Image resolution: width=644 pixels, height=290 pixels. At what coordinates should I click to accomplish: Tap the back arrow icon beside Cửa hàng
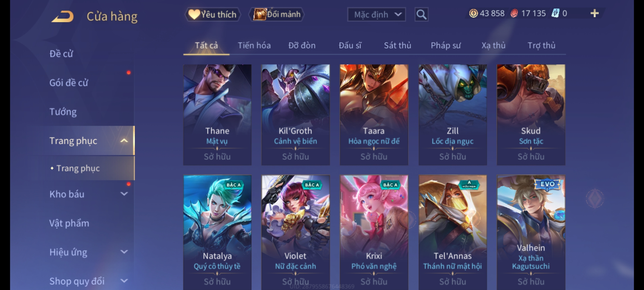(63, 16)
